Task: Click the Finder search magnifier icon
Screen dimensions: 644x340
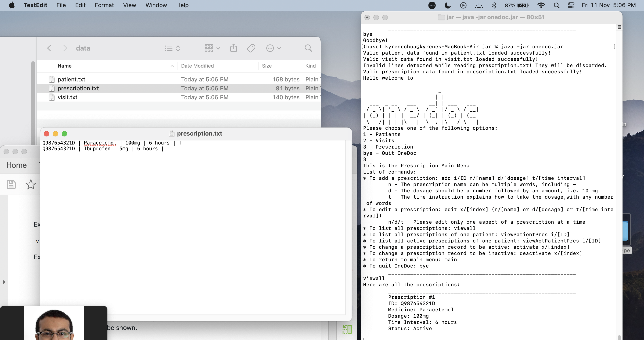Action: click(x=308, y=48)
